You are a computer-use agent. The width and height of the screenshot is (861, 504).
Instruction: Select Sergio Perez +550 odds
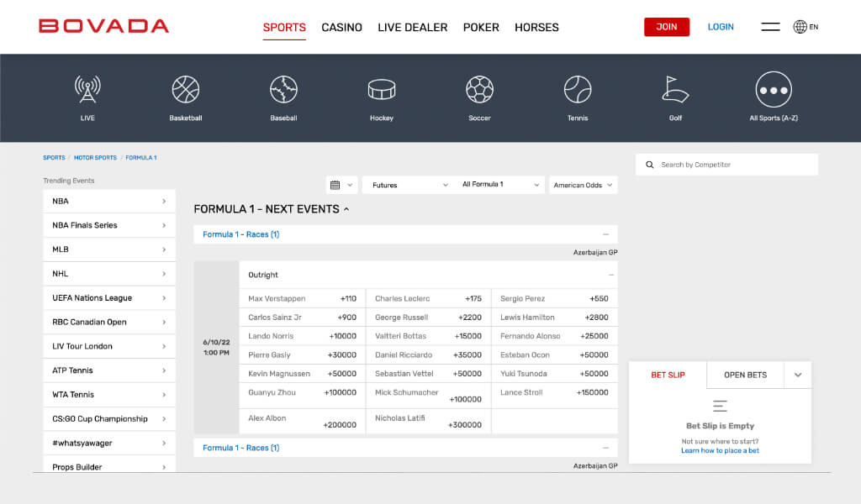[x=555, y=299]
